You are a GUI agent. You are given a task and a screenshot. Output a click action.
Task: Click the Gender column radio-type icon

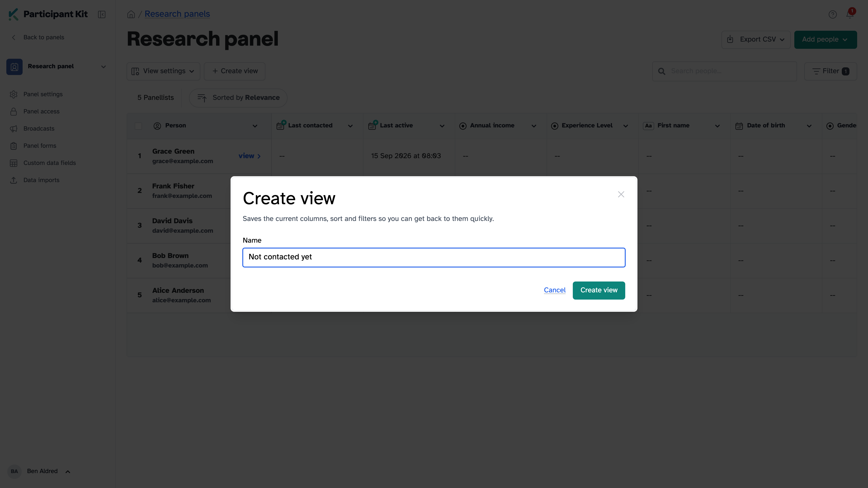[x=830, y=126]
